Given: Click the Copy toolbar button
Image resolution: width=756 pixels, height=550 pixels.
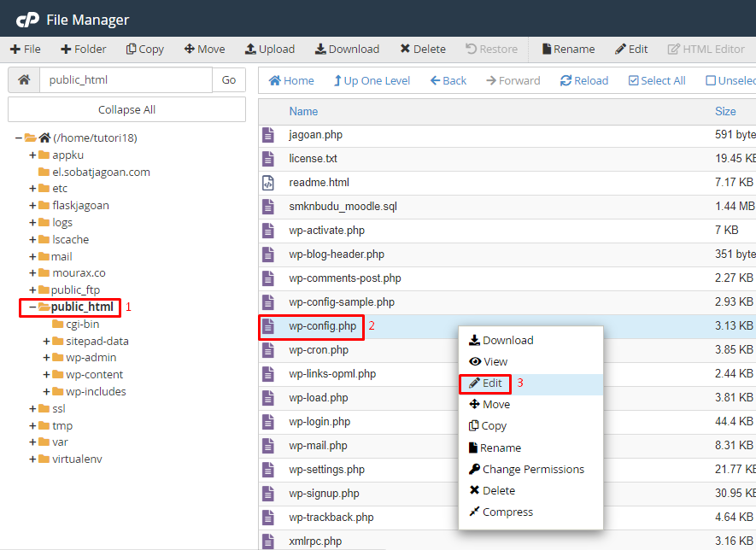Looking at the screenshot, I should point(145,50).
